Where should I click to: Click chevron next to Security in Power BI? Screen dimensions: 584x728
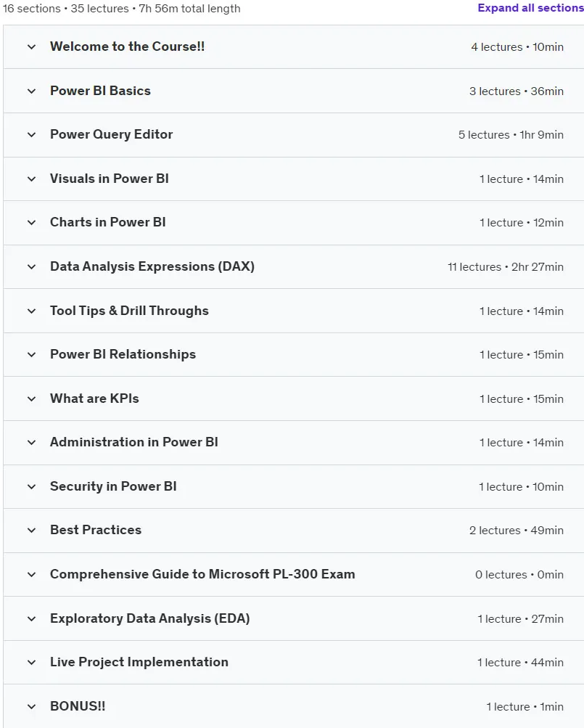[x=32, y=486]
